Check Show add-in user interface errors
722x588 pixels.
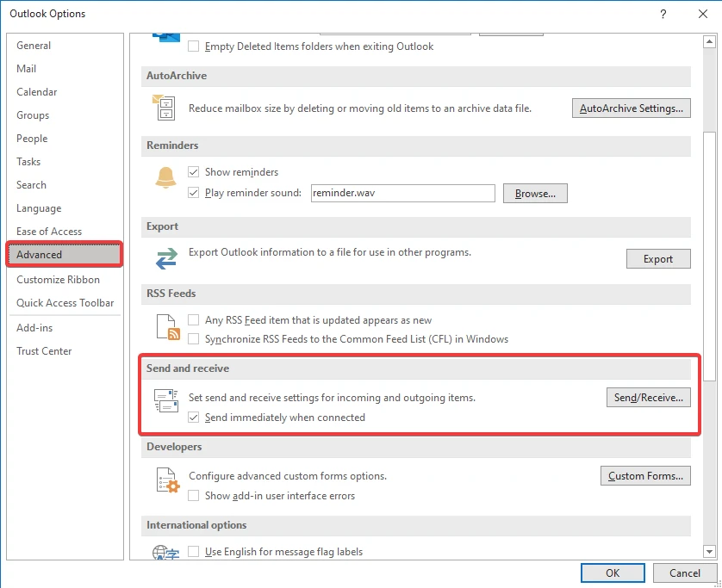tap(193, 496)
